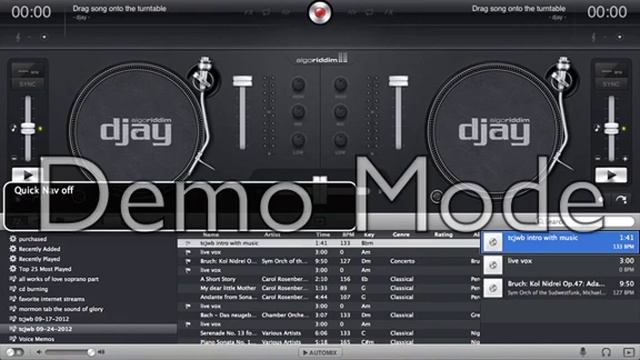This screenshot has width=640, height=360.
Task: Select the 'Bach - Das neugeb...' track row
Action: pyautogui.click(x=329, y=315)
